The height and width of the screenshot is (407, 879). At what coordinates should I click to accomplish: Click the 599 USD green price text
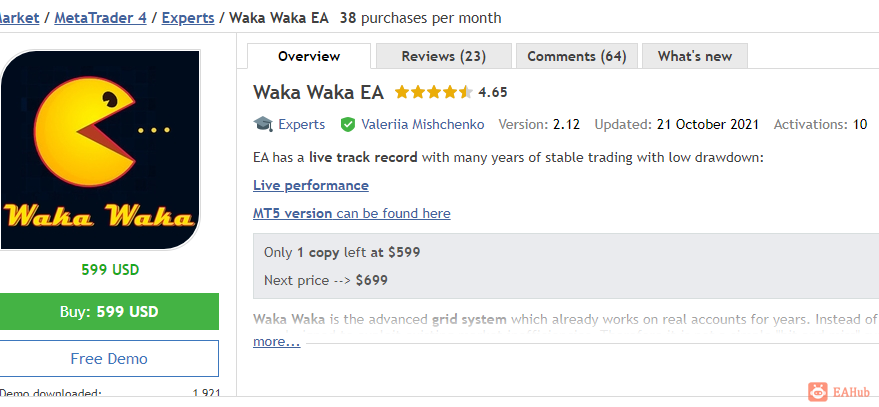coord(110,270)
